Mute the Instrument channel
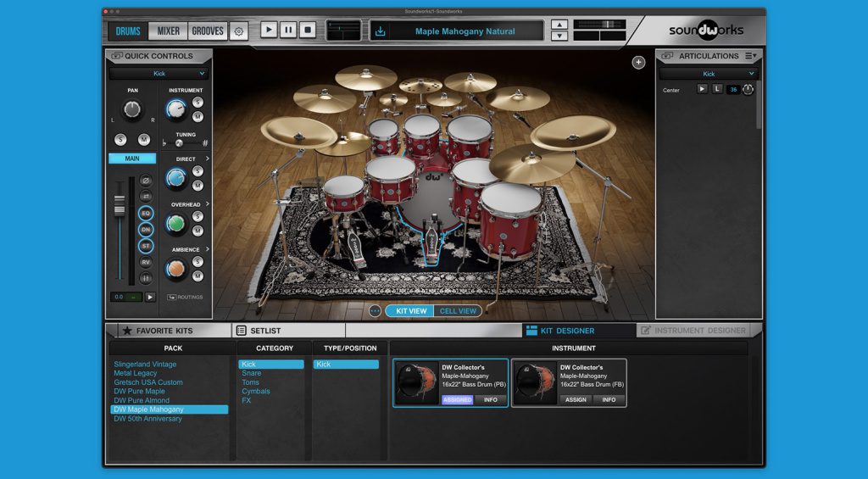The height and width of the screenshot is (479, 868). [198, 117]
